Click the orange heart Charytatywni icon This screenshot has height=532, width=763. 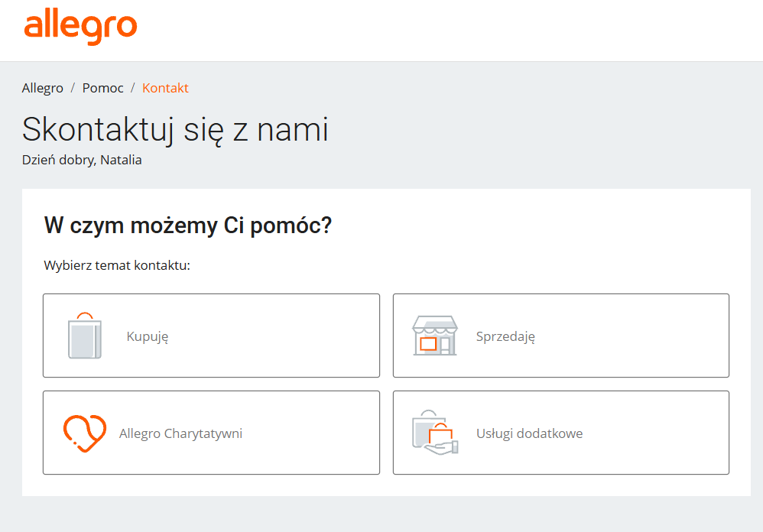click(x=85, y=433)
